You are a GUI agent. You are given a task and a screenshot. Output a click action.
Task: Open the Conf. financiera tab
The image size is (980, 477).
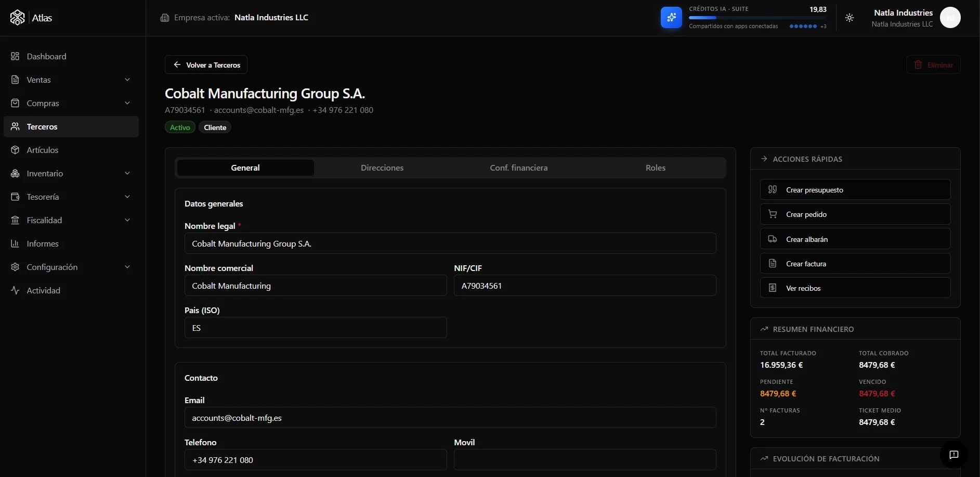coord(519,168)
